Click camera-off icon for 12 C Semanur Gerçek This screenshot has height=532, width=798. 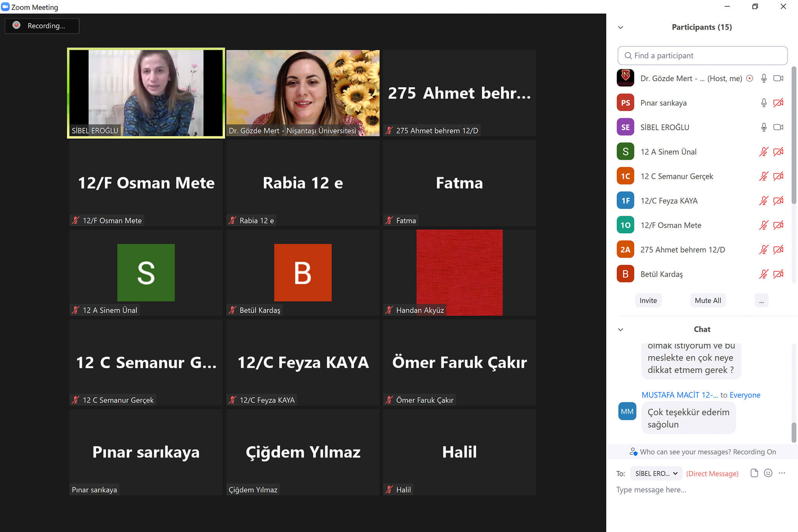pos(778,177)
